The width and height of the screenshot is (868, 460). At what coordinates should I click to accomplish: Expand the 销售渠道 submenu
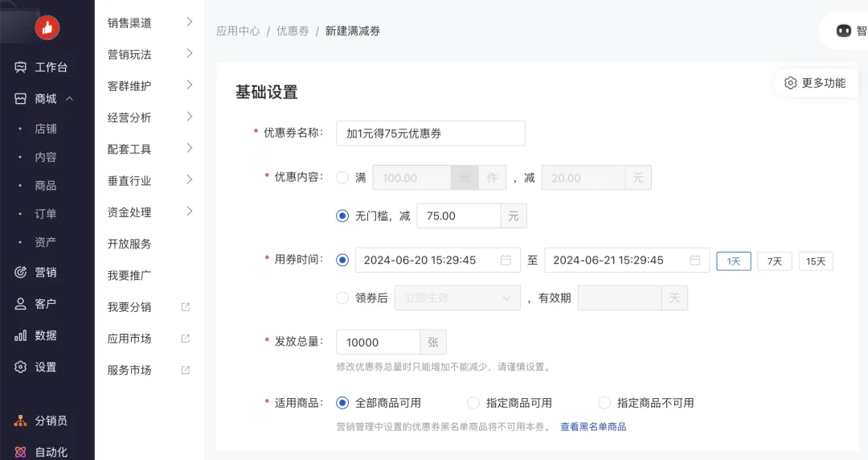[x=190, y=22]
